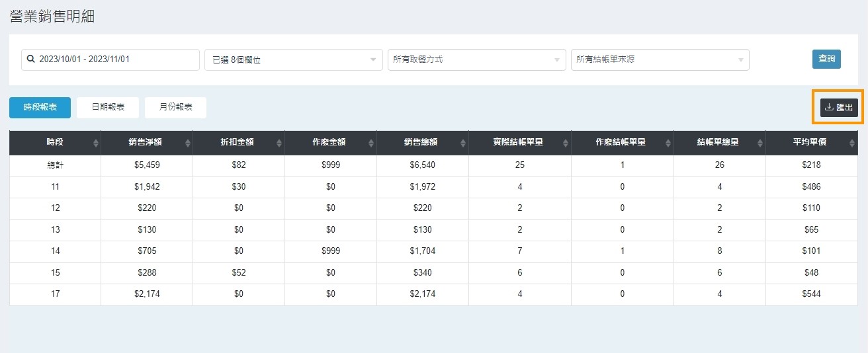Screen dimensions: 868x353
Task: Select the 日期報表 tab
Action: 108,107
